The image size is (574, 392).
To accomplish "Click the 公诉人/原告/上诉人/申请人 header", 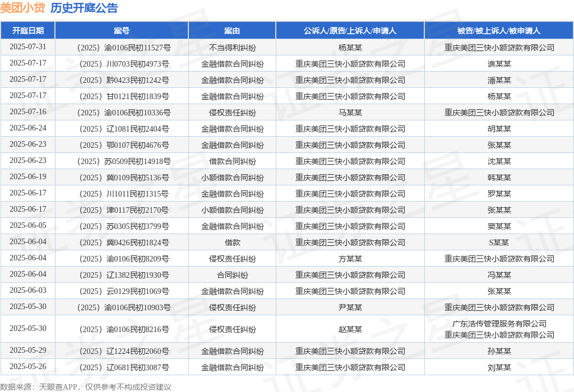I will pos(350,31).
